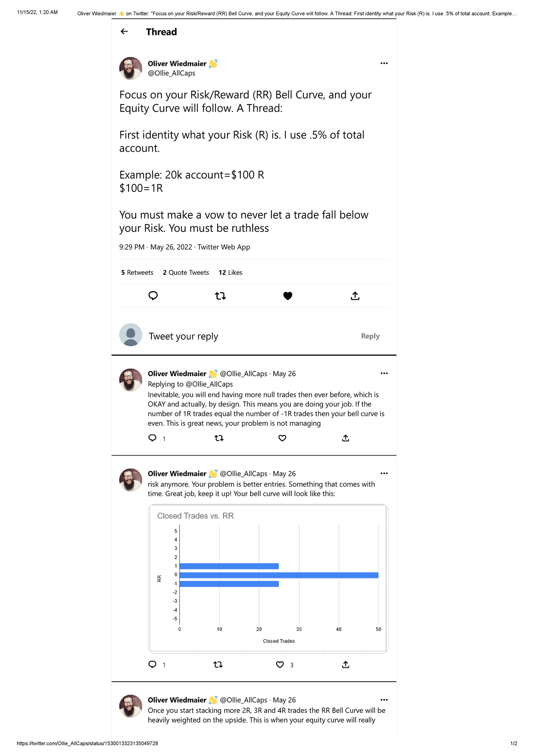Click the share icon under the chart tweet
The width and height of the screenshot is (534, 756).
[x=345, y=664]
